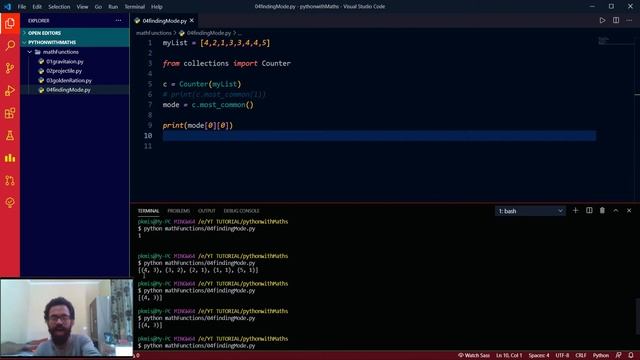Open the View menu

pyautogui.click(x=82, y=7)
